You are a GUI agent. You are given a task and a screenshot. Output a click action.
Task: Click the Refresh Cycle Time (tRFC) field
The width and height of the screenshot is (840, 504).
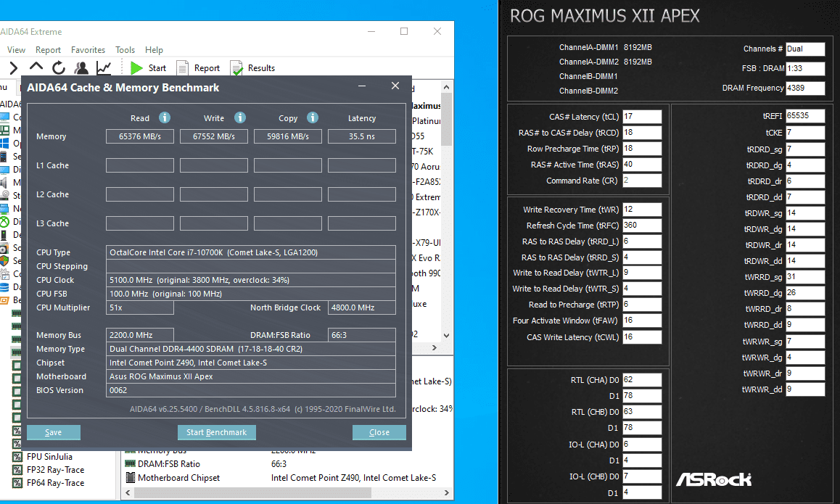tap(642, 226)
